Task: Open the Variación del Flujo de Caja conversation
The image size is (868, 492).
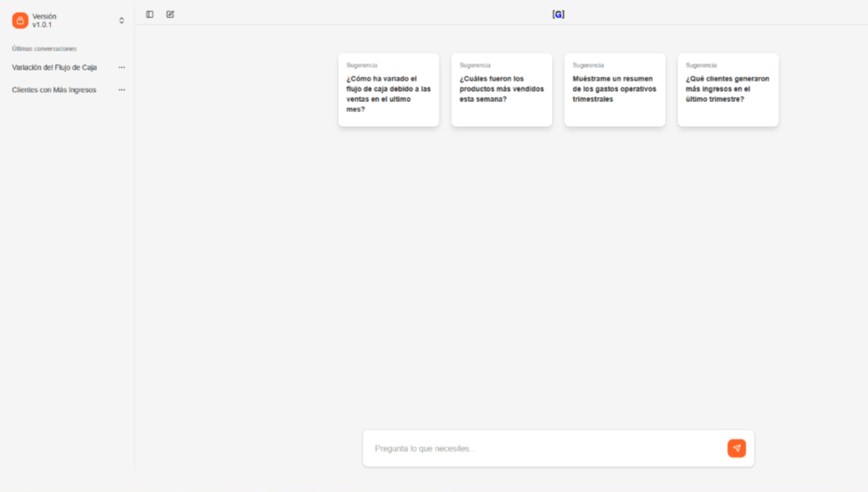Action: coord(54,67)
